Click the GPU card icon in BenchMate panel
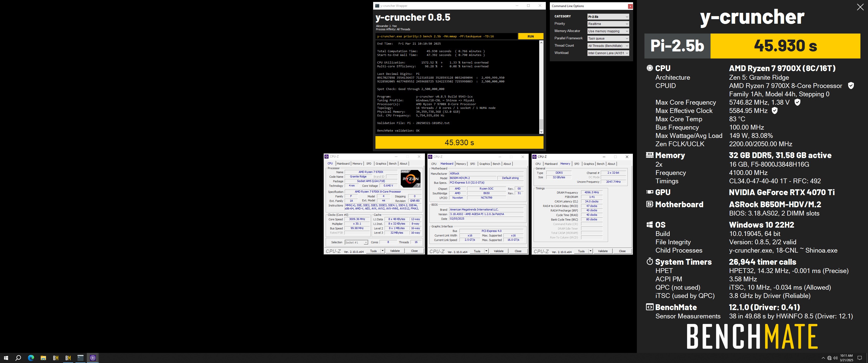 (x=650, y=192)
